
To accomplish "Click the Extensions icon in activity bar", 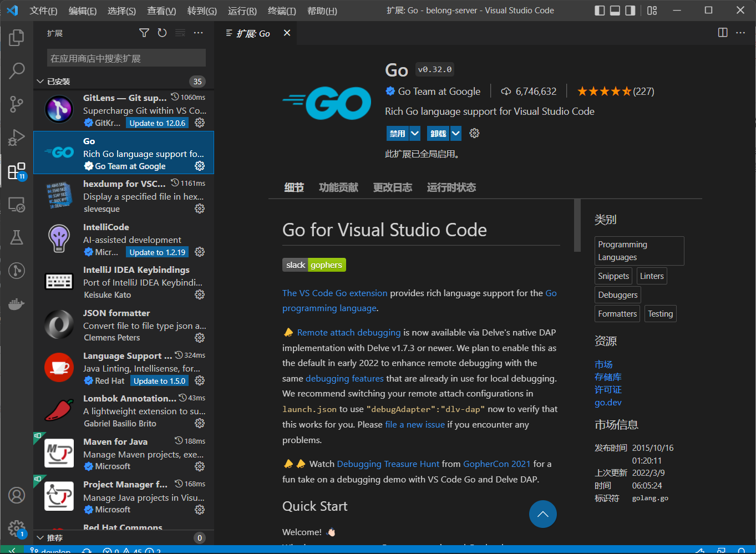I will click(x=17, y=171).
